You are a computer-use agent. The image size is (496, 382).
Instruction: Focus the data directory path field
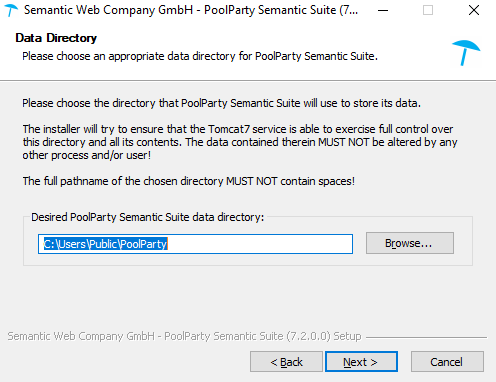(x=195, y=244)
